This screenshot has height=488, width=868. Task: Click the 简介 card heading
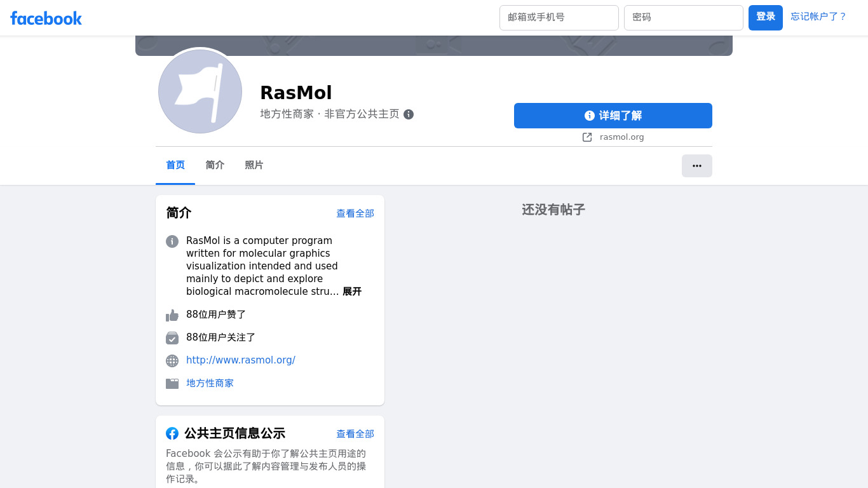179,213
